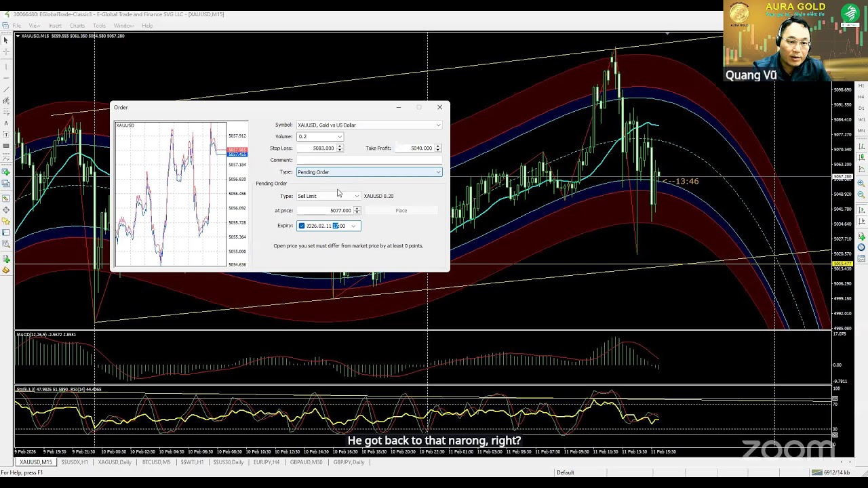Toggle chart auto scroll
The height and width of the screenshot is (488, 868).
click(x=862, y=210)
